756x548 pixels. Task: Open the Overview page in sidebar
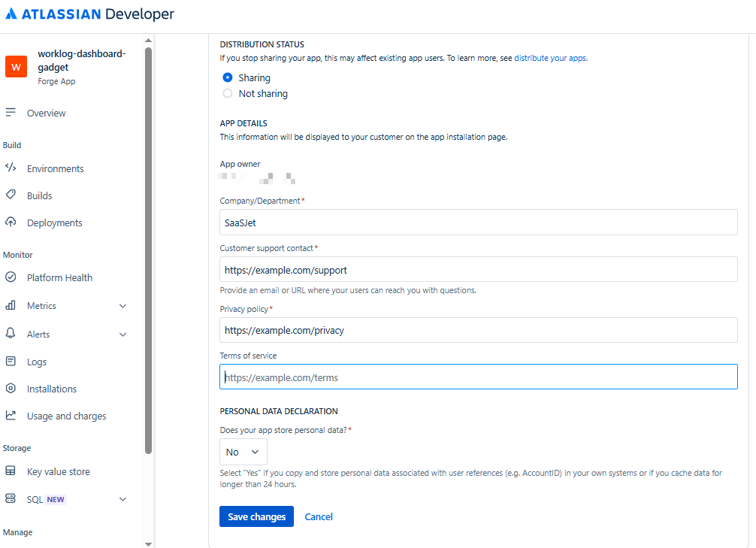[x=46, y=113]
